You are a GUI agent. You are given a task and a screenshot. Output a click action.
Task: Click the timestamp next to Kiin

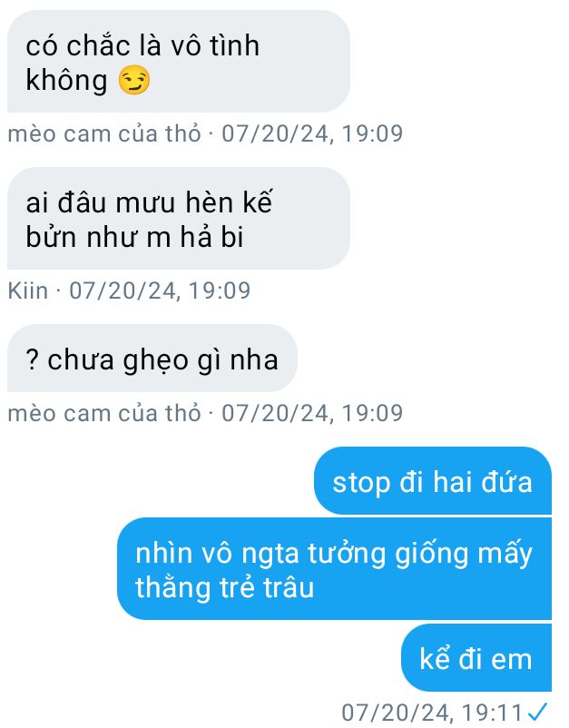coord(160,291)
